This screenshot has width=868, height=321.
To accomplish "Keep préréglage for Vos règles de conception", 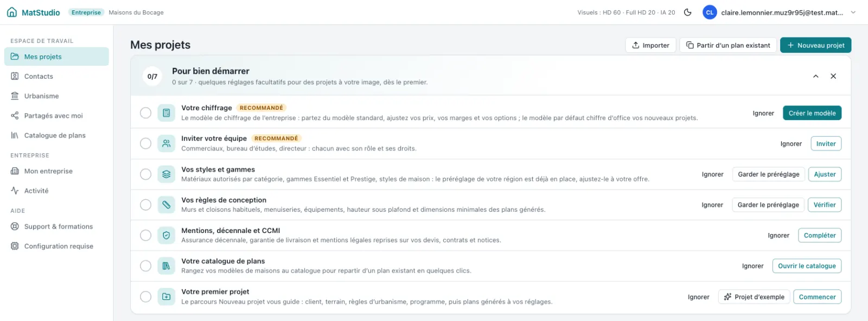I will coord(768,205).
